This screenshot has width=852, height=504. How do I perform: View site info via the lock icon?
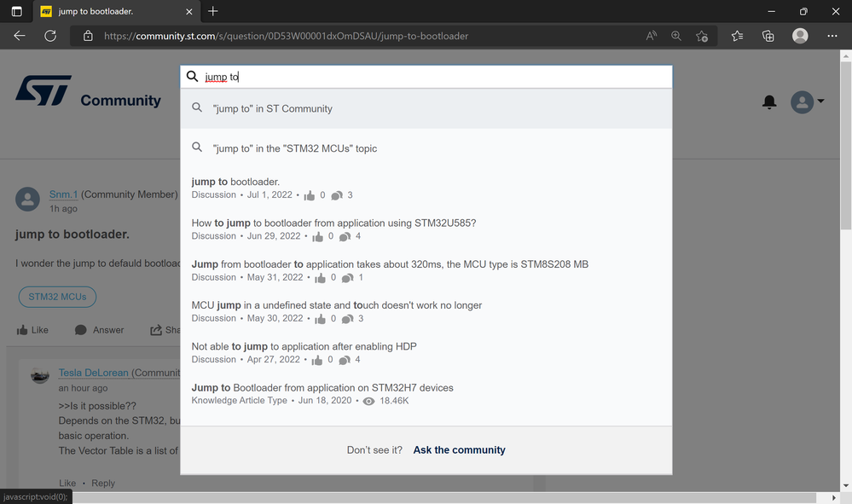coord(88,36)
